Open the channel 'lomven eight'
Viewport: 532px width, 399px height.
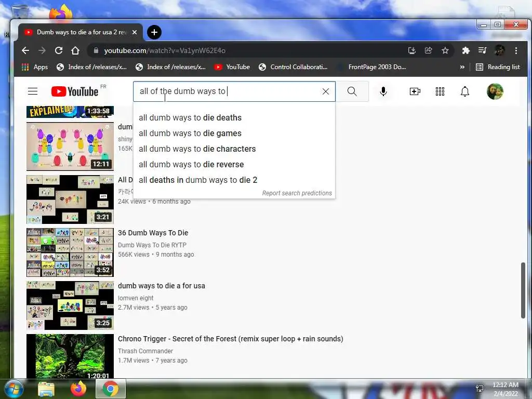click(x=136, y=298)
